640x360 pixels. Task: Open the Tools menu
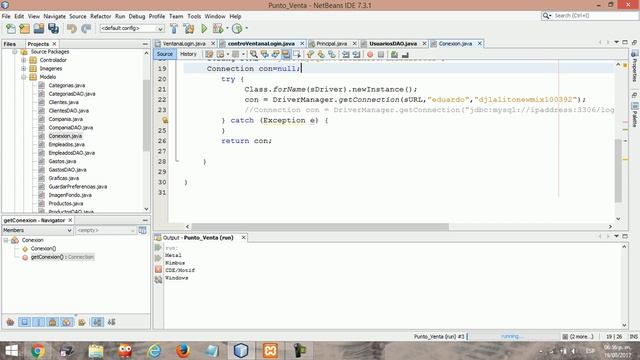coord(194,16)
